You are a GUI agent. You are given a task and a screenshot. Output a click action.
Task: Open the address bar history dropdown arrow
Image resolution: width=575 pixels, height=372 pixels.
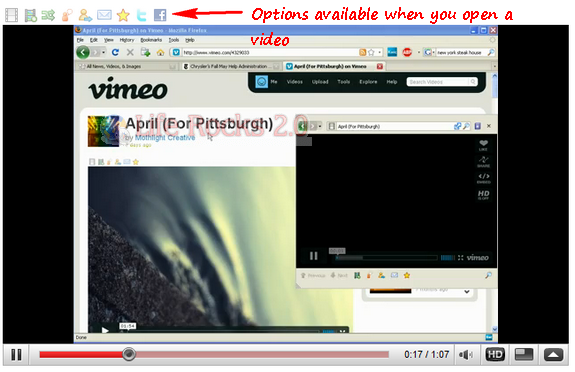pyautogui.click(x=380, y=52)
